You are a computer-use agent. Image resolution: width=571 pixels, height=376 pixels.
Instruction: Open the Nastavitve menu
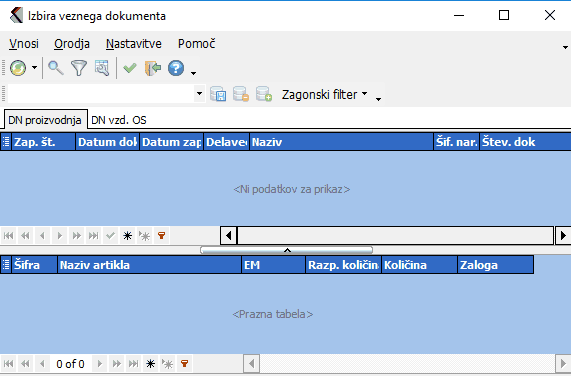pos(134,44)
